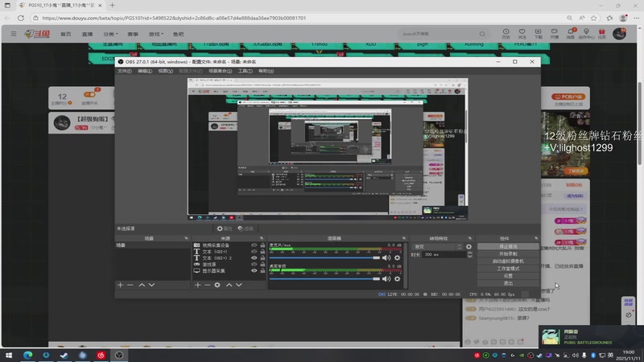Image resolution: width=644 pixels, height=362 pixels.
Task: Move the source down in the sources list
Action: tap(238, 285)
